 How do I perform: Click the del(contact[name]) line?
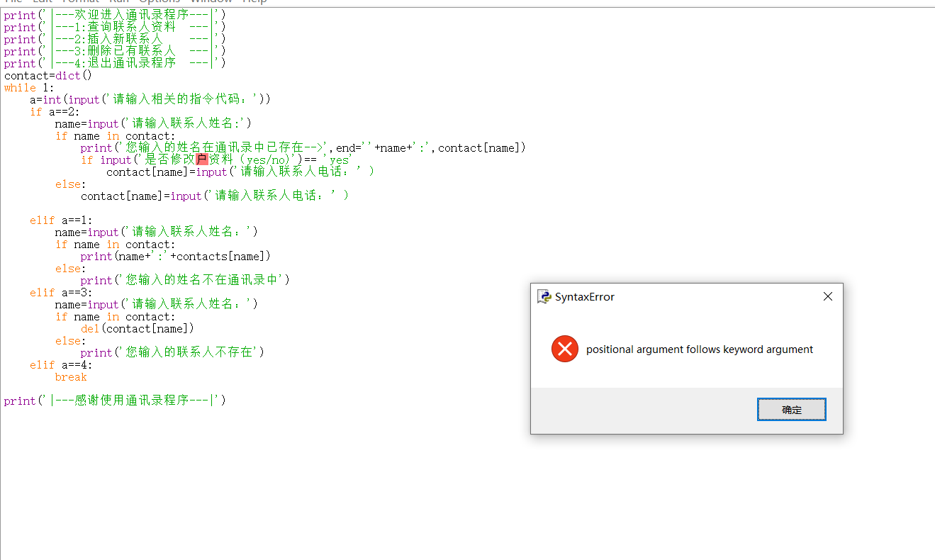coord(137,328)
